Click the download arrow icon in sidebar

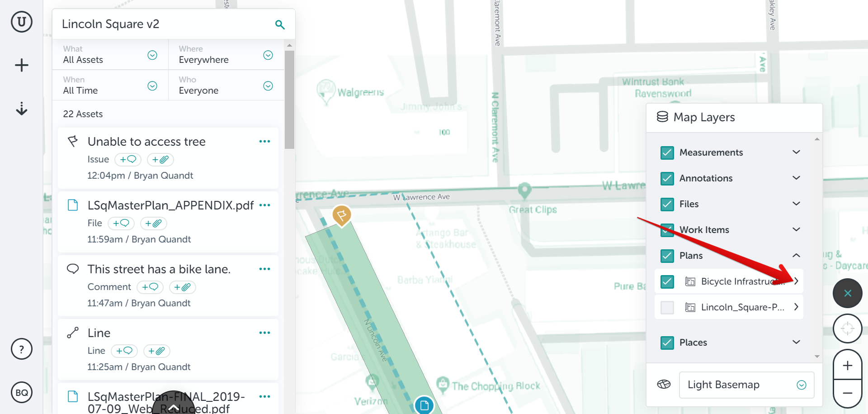point(22,109)
